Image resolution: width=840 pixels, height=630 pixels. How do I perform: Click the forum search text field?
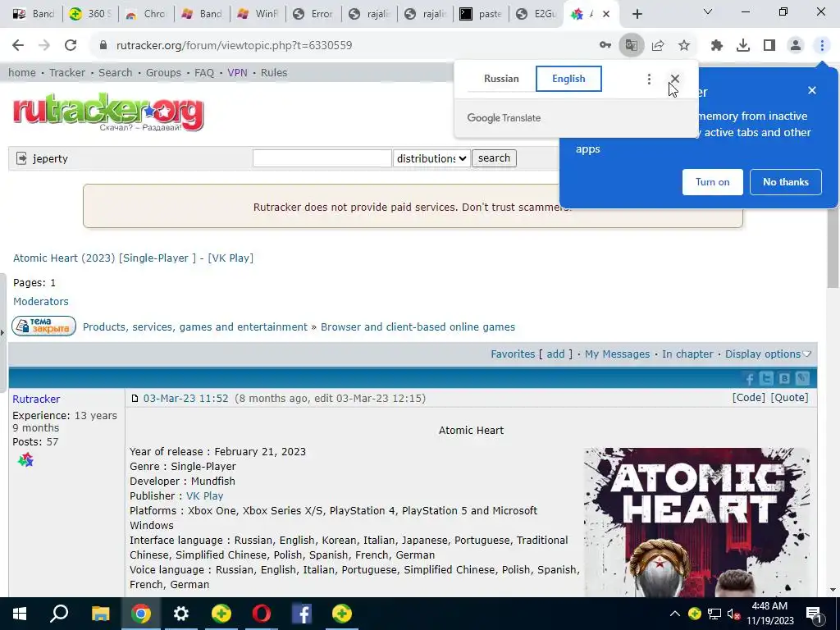(322, 158)
